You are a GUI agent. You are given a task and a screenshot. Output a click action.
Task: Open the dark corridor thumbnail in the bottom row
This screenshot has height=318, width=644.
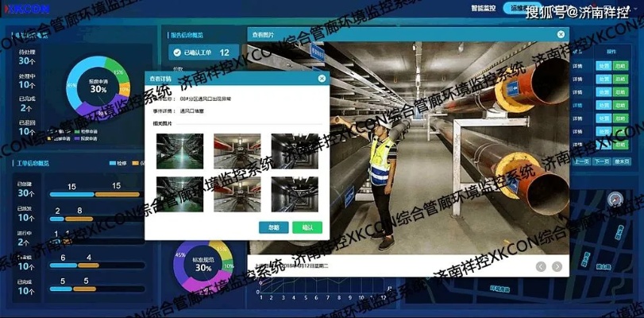coord(295,194)
